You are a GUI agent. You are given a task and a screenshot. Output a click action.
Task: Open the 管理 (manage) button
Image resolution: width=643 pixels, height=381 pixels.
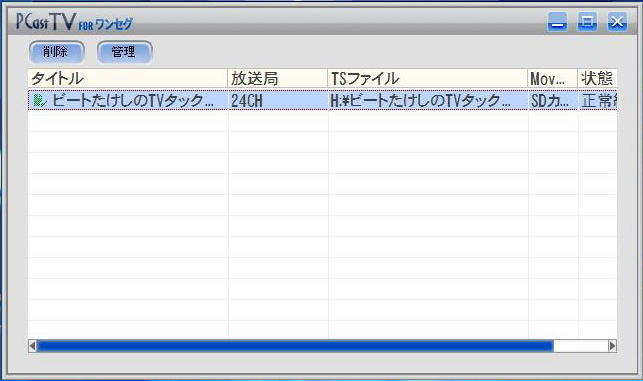tap(125, 52)
